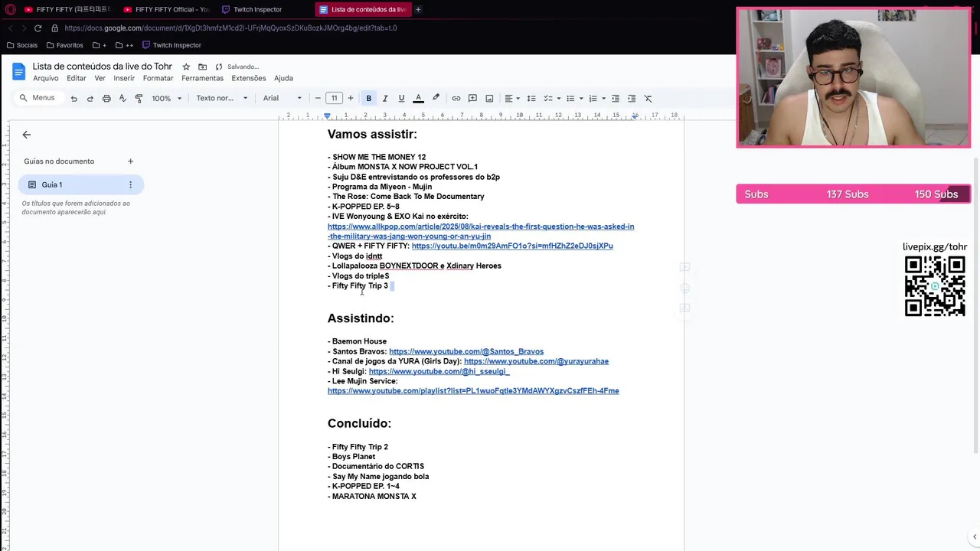Image resolution: width=980 pixels, height=551 pixels.
Task: Open the Arquivo menu
Action: pyautogui.click(x=46, y=78)
